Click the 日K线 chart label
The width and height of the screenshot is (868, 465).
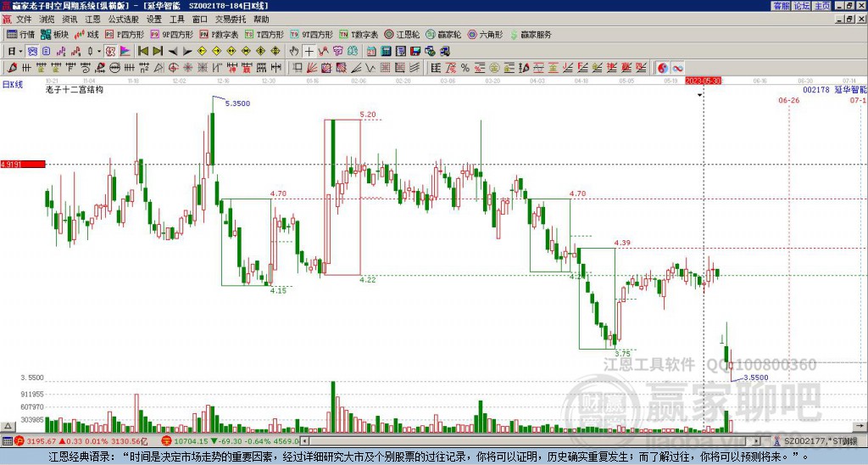pos(13,85)
